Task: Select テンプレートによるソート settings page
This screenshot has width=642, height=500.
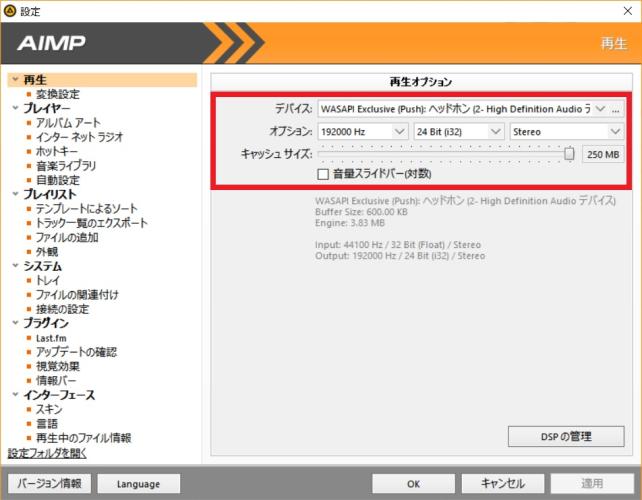Action: pos(86,208)
